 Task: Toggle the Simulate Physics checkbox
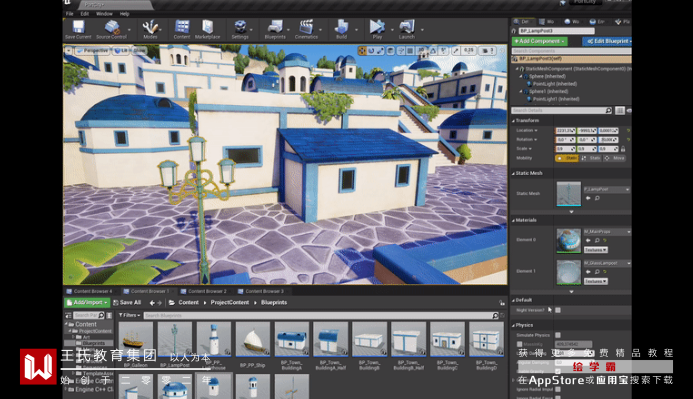[558, 335]
